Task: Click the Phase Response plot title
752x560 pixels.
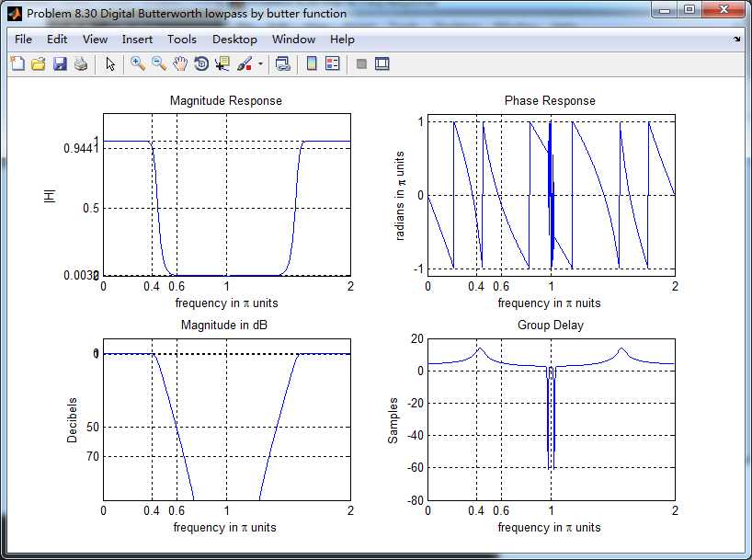Action: point(550,101)
